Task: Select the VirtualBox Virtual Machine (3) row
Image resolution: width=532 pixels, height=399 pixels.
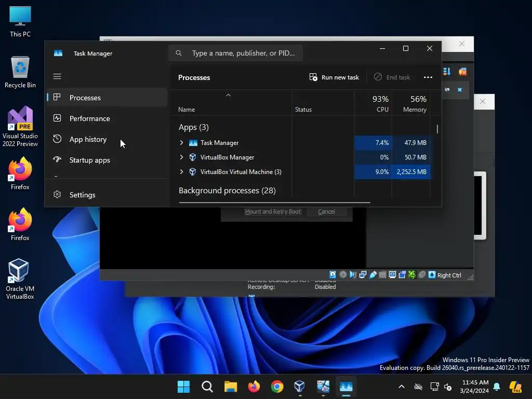Action: tap(301, 171)
